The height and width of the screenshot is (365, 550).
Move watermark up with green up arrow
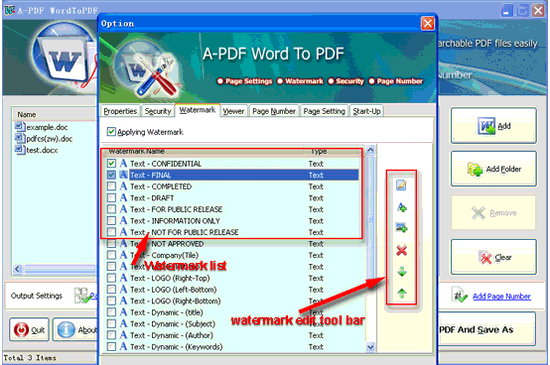click(402, 292)
